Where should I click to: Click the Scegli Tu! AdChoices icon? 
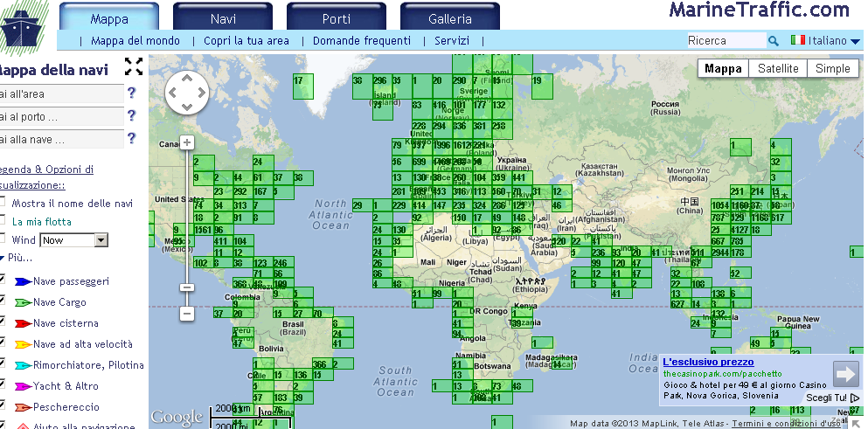[855, 398]
